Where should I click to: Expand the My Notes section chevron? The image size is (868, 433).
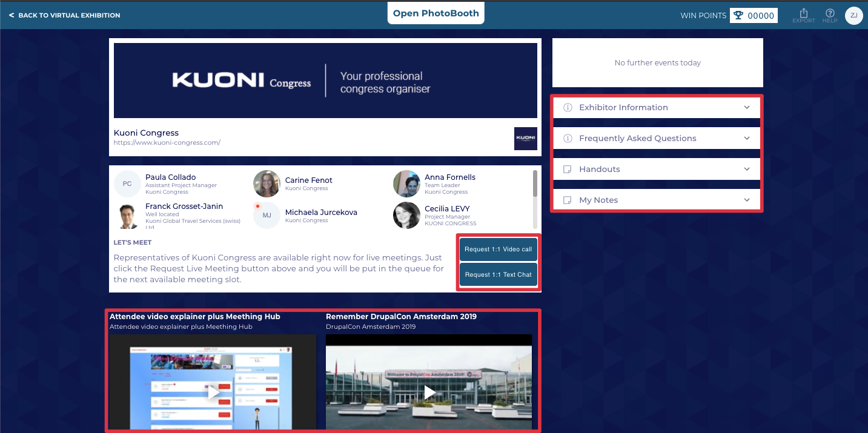pos(747,200)
